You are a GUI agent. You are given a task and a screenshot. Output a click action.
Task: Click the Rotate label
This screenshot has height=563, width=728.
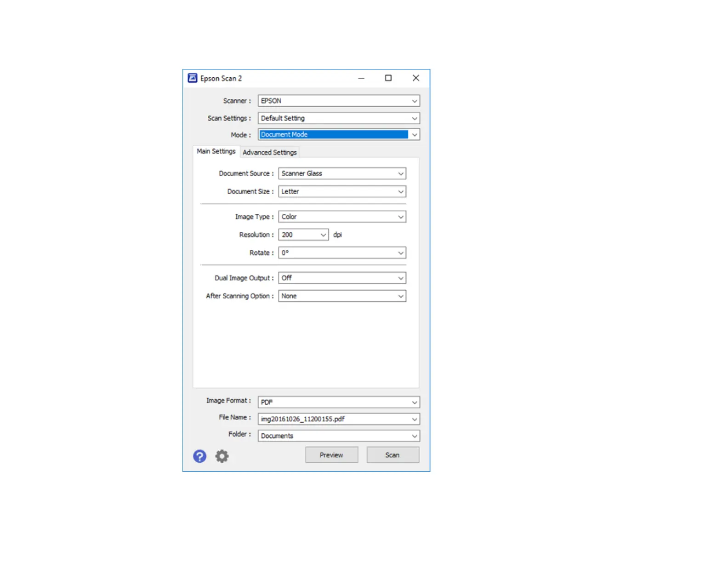(262, 253)
